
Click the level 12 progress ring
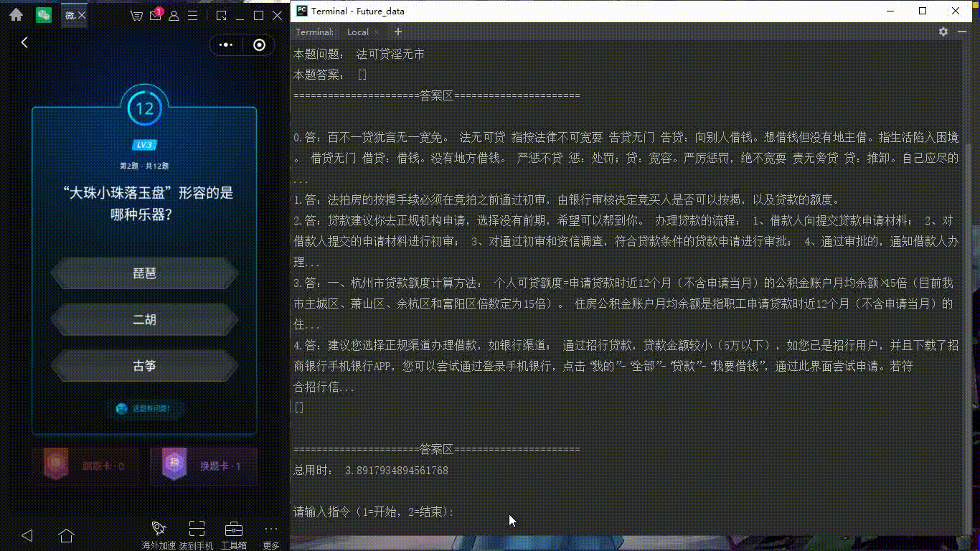click(x=144, y=109)
